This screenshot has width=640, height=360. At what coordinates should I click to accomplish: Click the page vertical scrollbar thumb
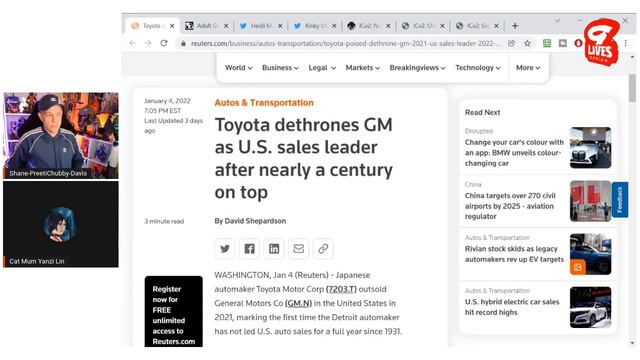[x=632, y=88]
